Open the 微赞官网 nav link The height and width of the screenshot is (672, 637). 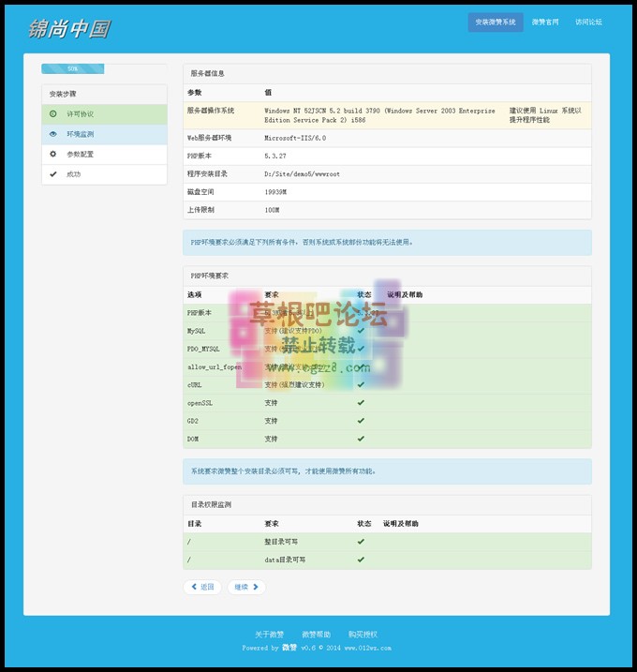[x=545, y=22]
